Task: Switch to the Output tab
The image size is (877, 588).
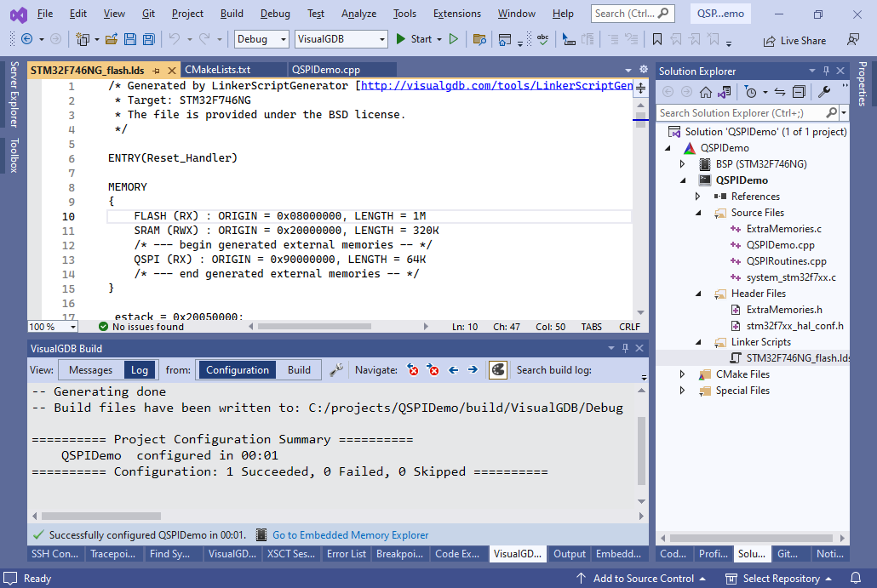Action: [570, 553]
